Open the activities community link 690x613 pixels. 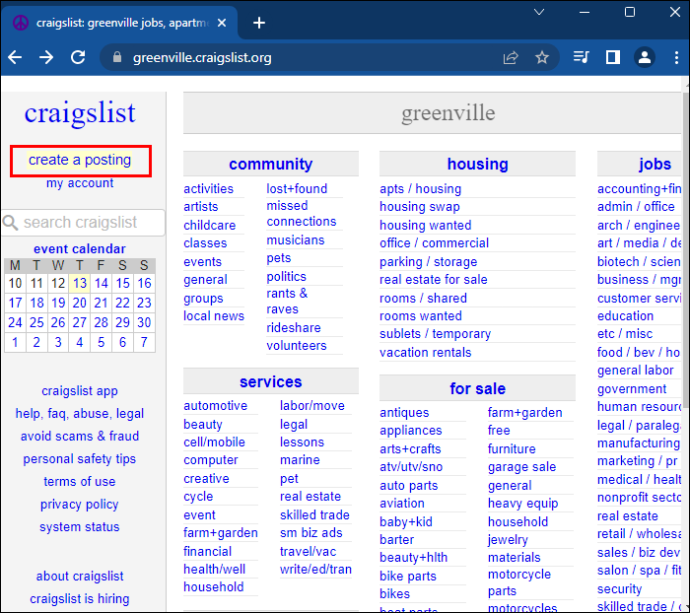[209, 189]
